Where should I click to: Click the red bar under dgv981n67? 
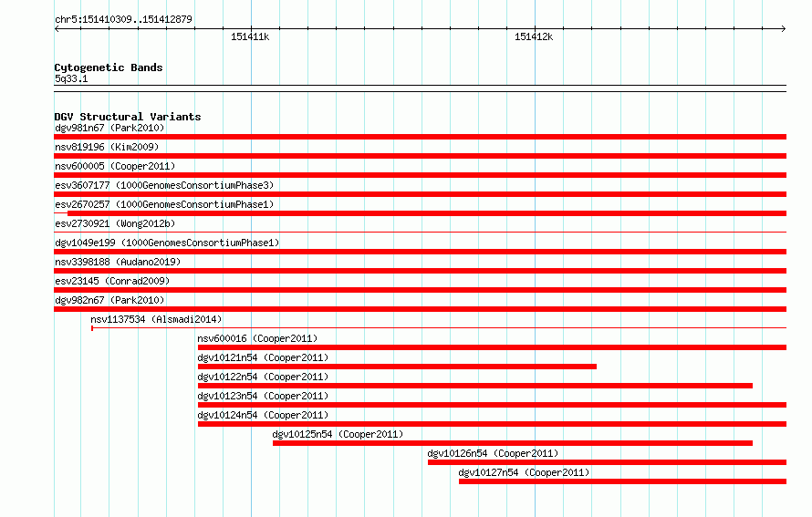420,137
